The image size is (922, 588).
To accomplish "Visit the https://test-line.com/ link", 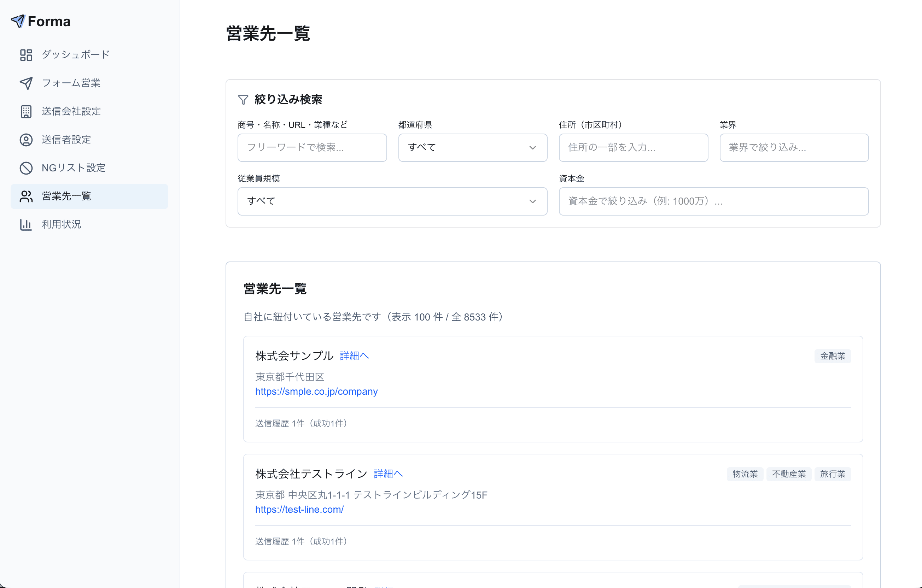I will tap(299, 509).
